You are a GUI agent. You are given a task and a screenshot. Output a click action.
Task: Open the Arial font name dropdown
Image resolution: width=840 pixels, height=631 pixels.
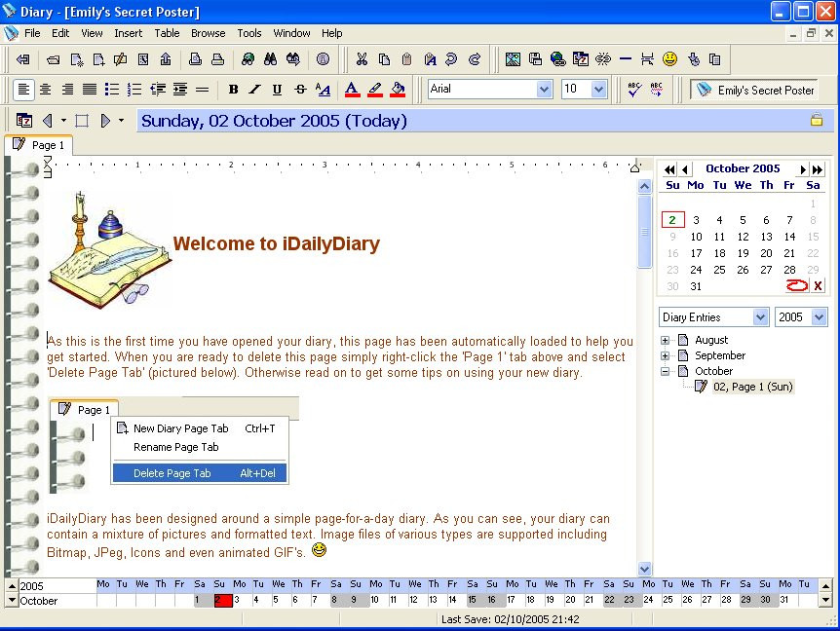[545, 89]
